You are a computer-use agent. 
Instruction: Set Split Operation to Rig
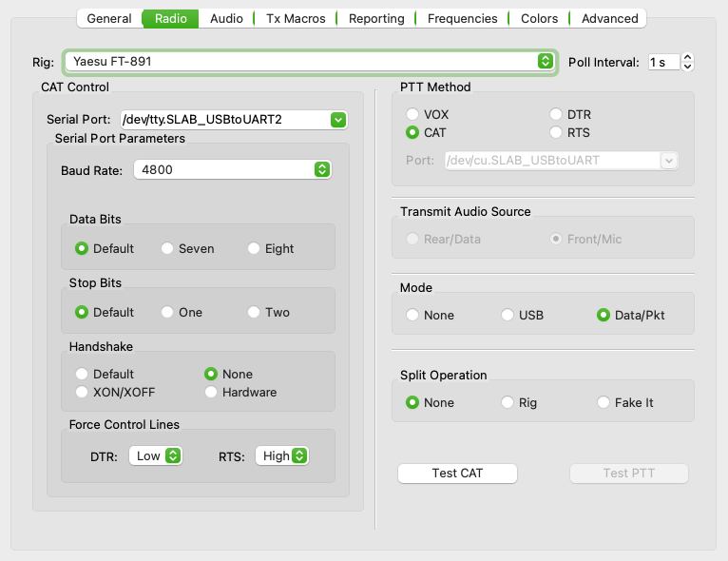tap(519, 402)
